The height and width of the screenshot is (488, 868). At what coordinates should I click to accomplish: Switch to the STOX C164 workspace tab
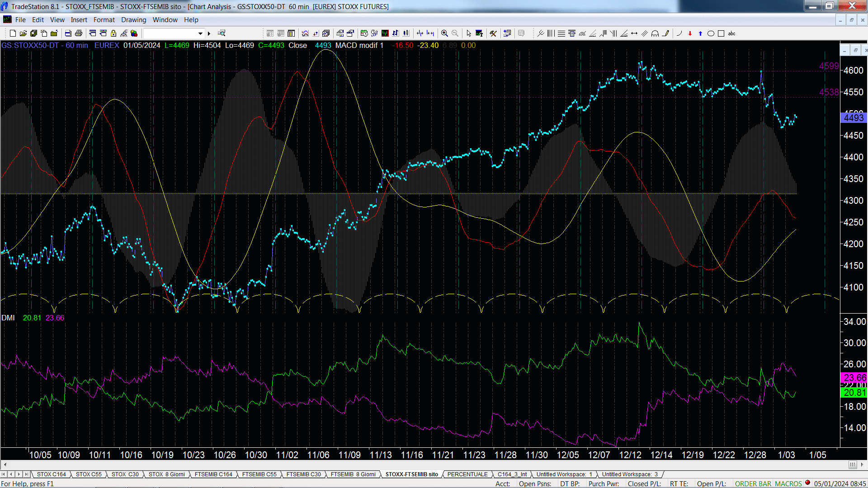(52, 474)
